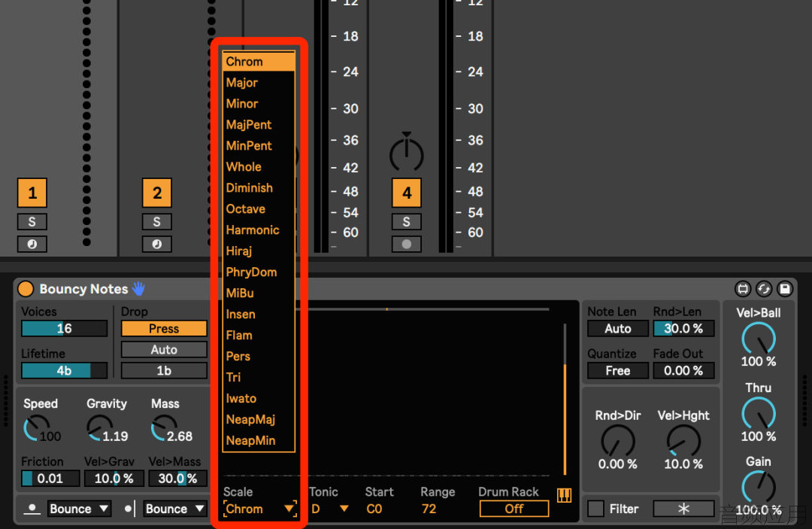Enable Press drop mode
Screen dimensions: 812x529
164,329
